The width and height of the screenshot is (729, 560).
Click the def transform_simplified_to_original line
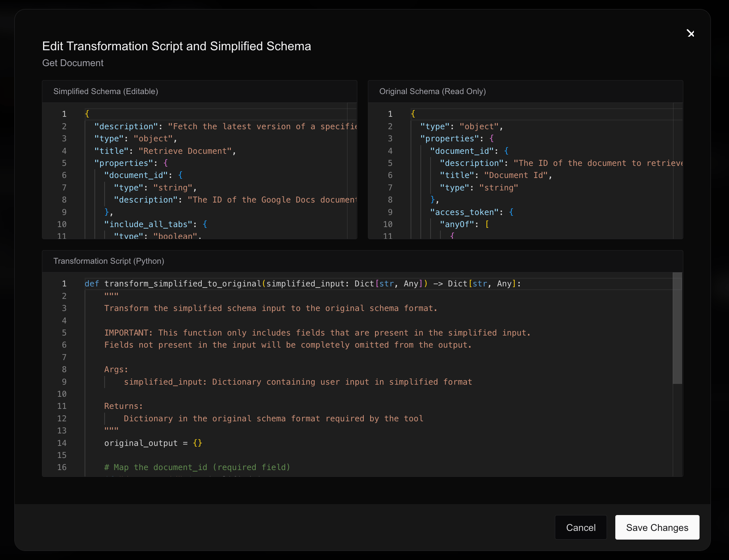click(303, 284)
